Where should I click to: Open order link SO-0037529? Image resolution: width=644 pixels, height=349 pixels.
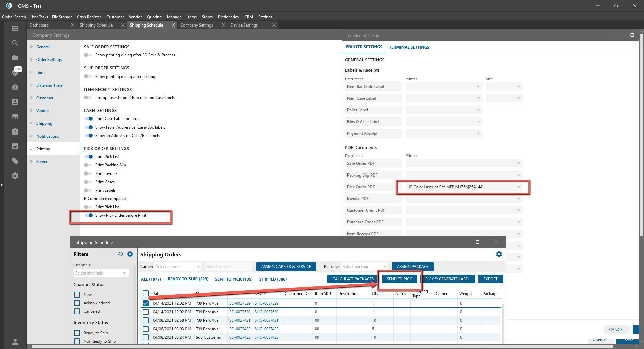coord(239,303)
